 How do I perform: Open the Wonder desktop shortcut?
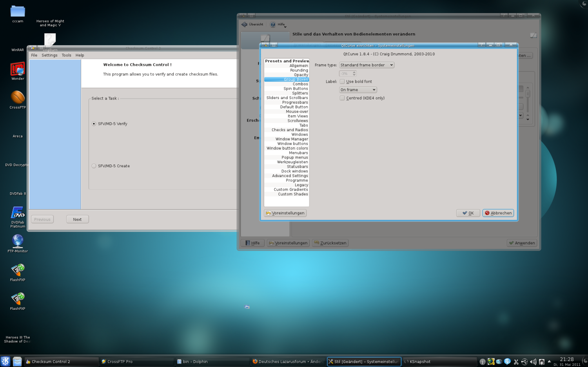coord(18,69)
